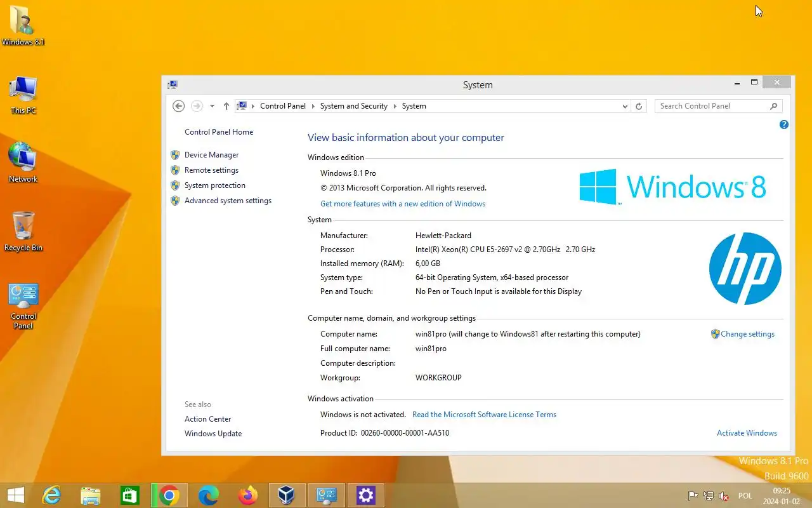Expand chevron after Control Panel breadcrumb
Screen dimensions: 812x508
point(313,106)
